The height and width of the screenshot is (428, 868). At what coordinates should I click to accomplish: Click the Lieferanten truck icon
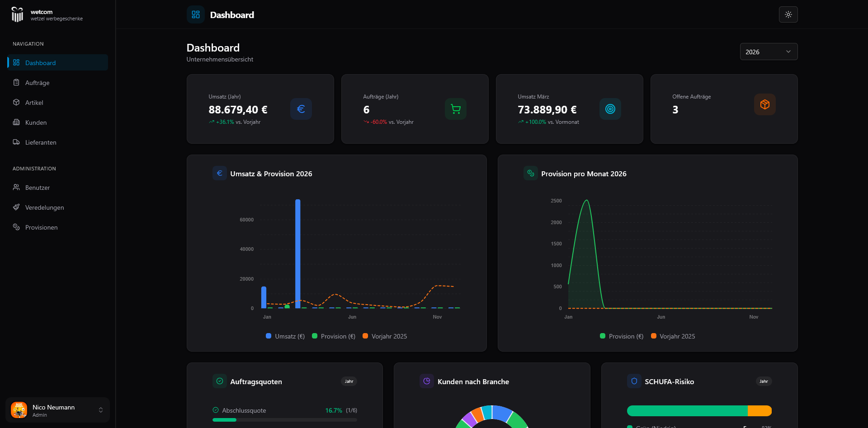(16, 142)
